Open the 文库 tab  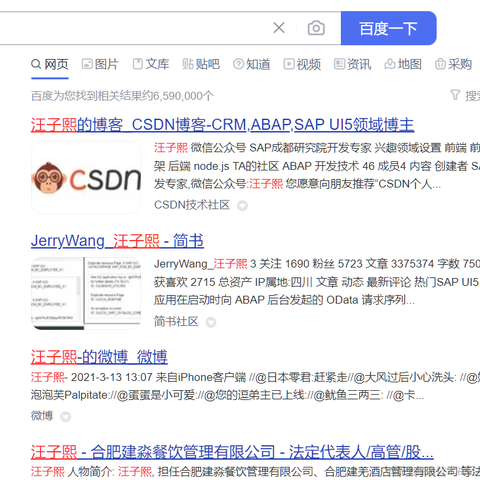pyautogui.click(x=151, y=64)
